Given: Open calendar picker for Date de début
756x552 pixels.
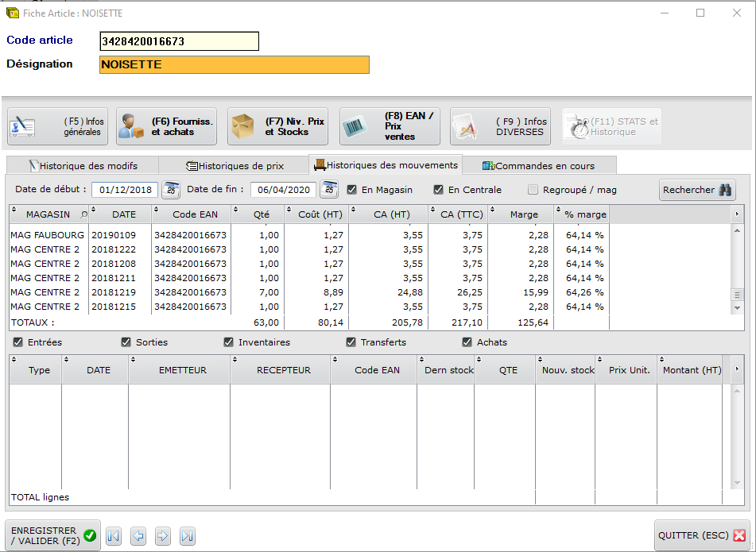Looking at the screenshot, I should point(171,190).
